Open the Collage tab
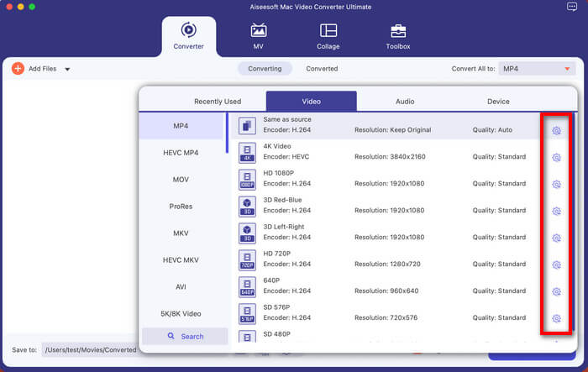Viewport: 588px width, 372px height. pos(328,36)
